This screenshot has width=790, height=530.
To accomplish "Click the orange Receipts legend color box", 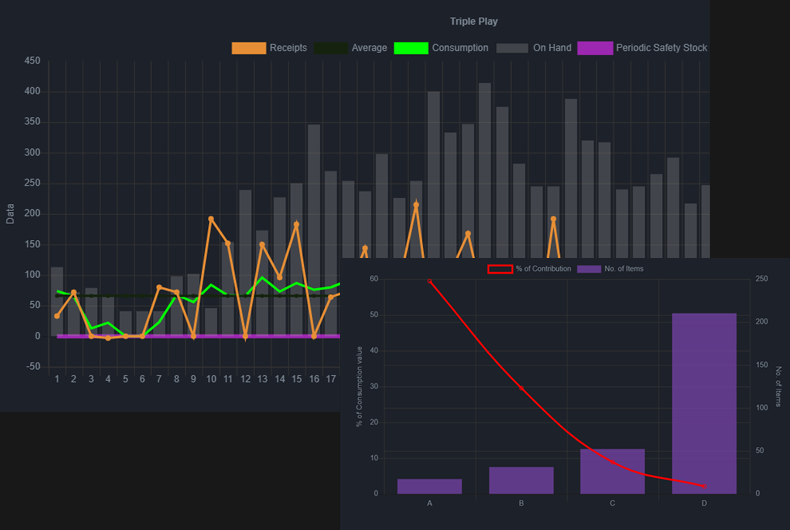I will pos(249,48).
